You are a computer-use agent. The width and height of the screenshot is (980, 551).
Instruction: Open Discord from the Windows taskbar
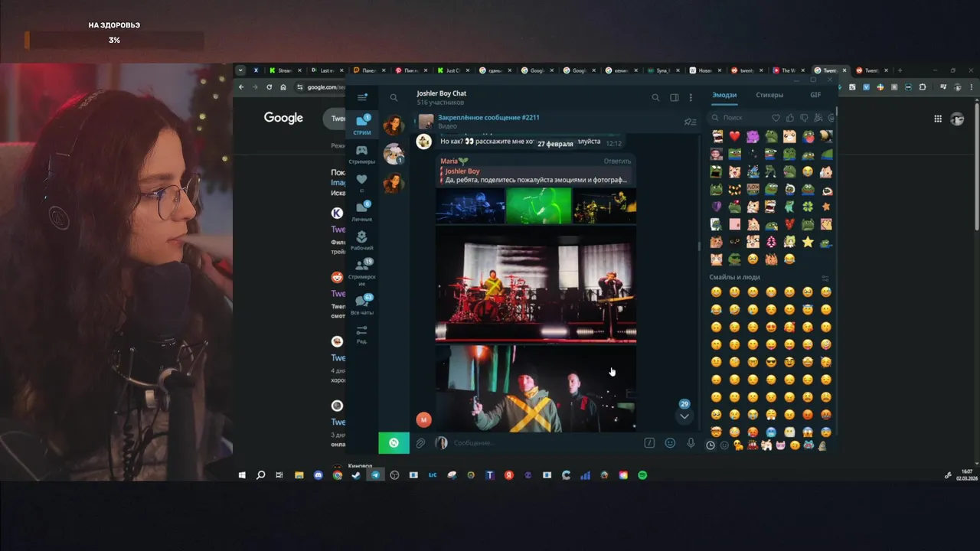(x=318, y=475)
